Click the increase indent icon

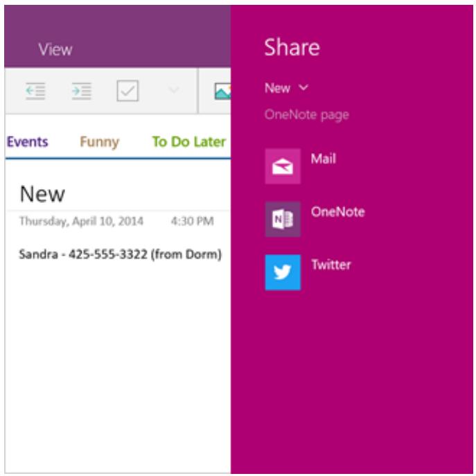(x=81, y=91)
